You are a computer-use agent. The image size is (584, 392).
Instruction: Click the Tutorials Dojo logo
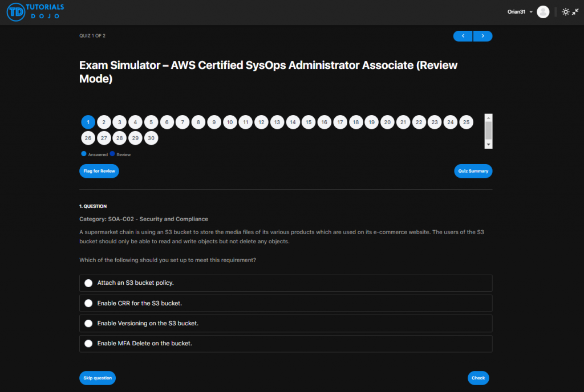coord(34,11)
